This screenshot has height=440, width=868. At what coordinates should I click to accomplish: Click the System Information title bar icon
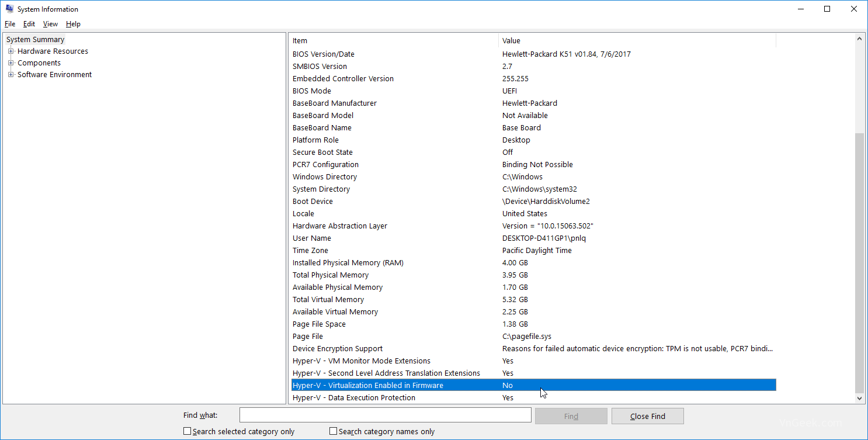[x=10, y=9]
